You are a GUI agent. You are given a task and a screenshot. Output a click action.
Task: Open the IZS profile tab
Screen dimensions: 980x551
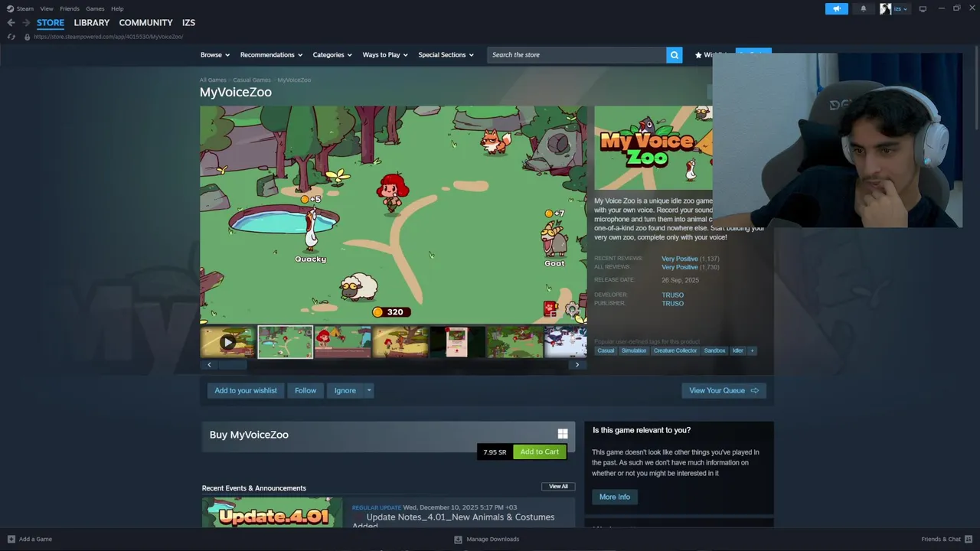[188, 23]
